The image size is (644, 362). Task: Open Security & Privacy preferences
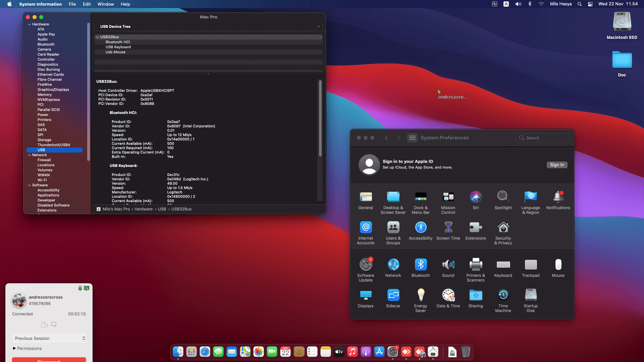(x=503, y=233)
